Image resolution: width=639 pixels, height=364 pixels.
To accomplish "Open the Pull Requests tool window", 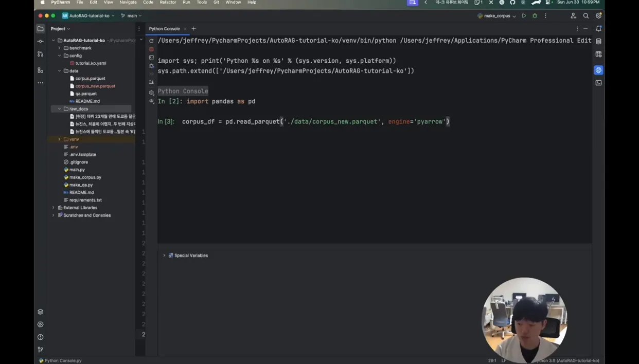I will 40,54.
